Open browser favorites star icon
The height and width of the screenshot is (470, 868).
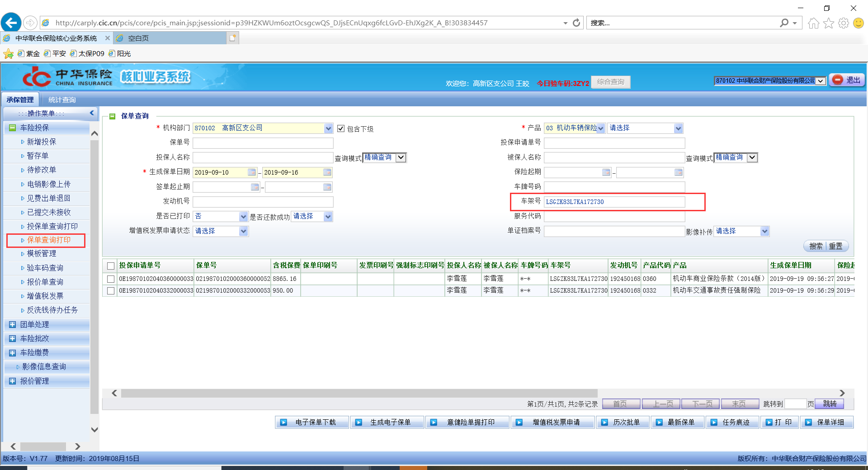tap(828, 23)
